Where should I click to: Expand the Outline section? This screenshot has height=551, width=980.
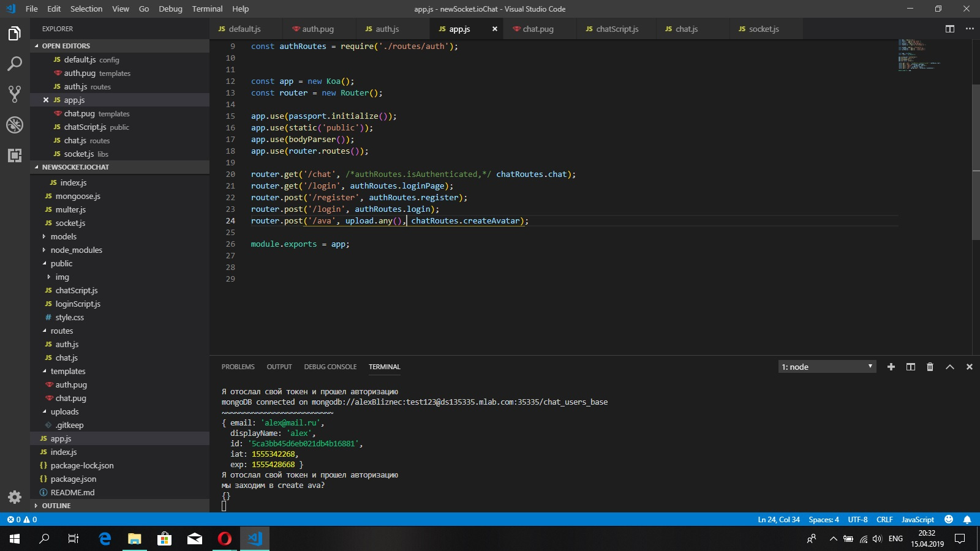pyautogui.click(x=119, y=506)
